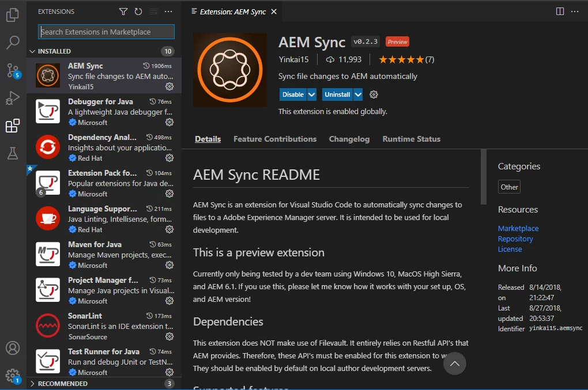The height and width of the screenshot is (390, 588).
Task: Select Maven for Java extension
Action: (x=104, y=254)
